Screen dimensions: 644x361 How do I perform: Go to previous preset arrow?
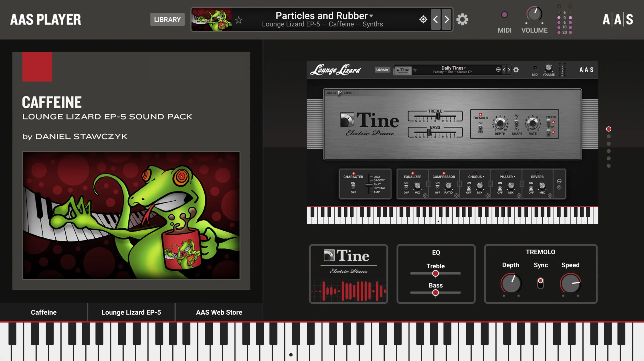pyautogui.click(x=436, y=19)
